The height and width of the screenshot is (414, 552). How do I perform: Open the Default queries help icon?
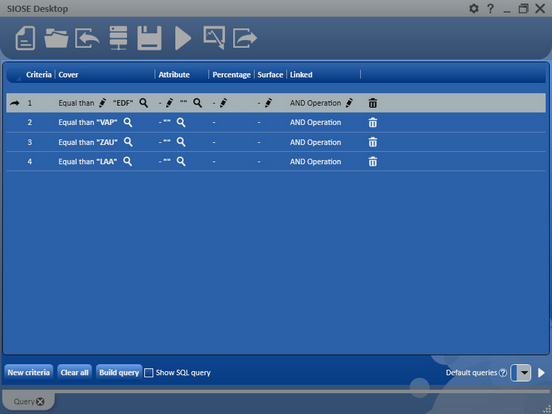(x=503, y=373)
